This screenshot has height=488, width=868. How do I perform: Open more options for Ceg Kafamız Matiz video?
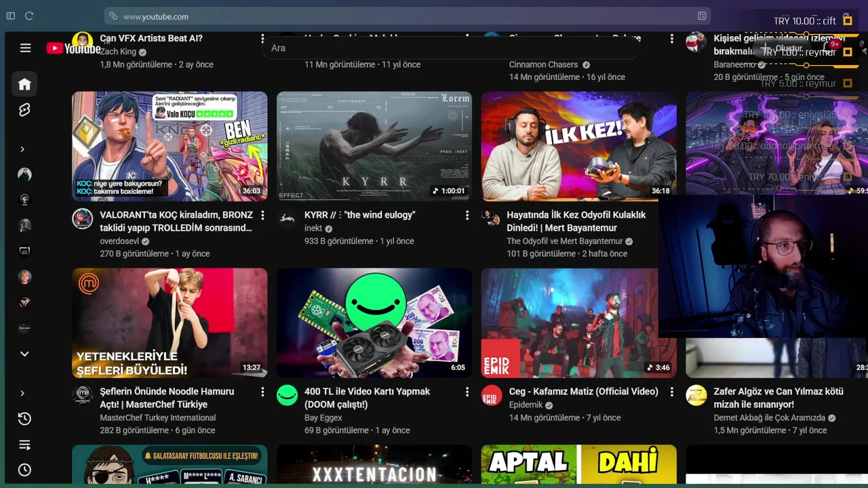[671, 392]
